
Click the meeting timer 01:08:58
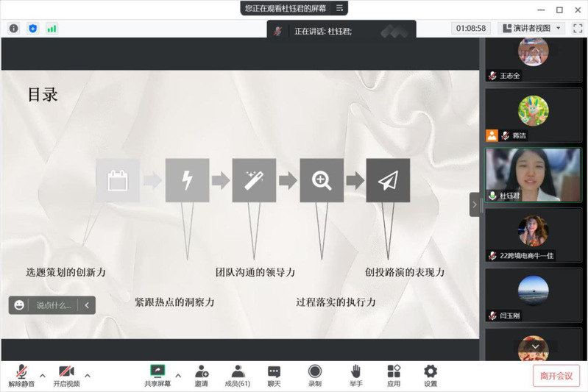pyautogui.click(x=471, y=28)
